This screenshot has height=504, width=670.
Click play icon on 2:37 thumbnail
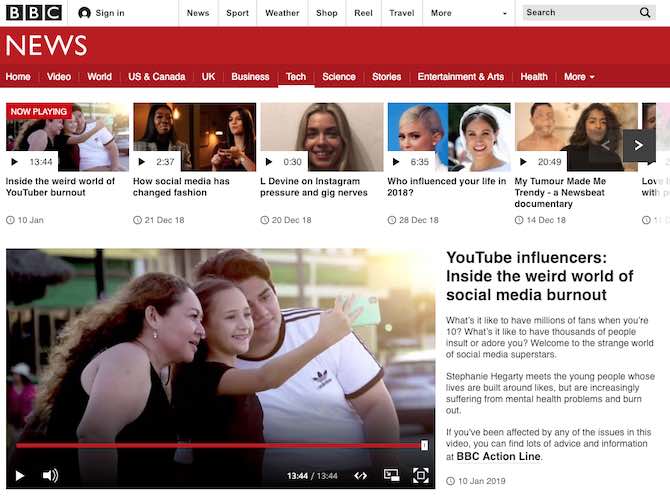[x=141, y=162]
